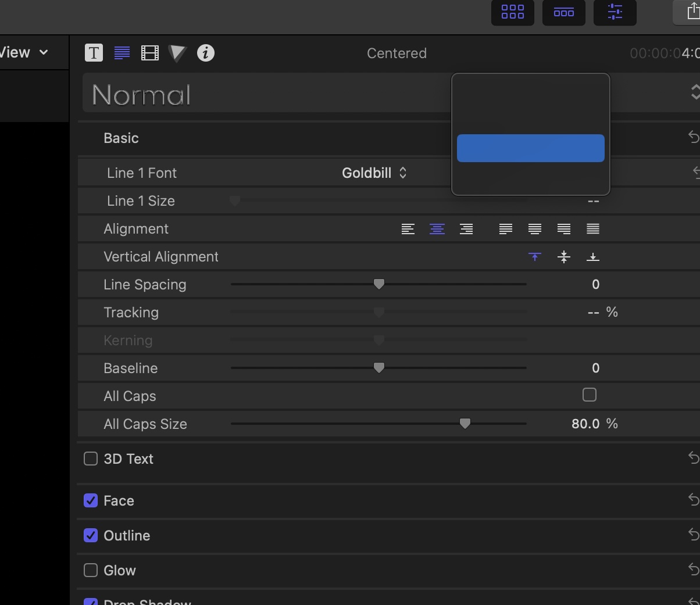Open the Info inspector icon
Screen dimensions: 700x605
click(205, 53)
